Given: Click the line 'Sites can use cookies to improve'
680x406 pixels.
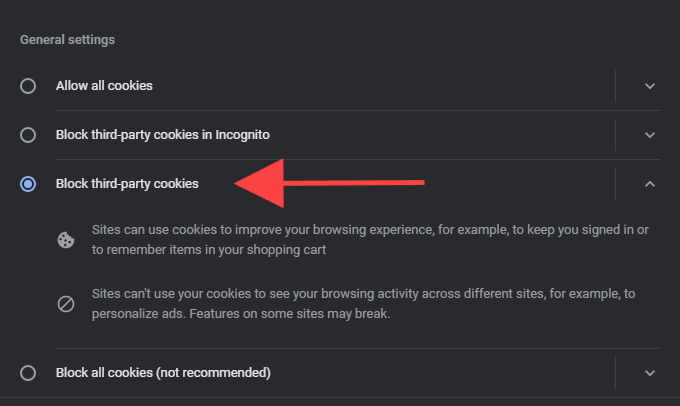Looking at the screenshot, I should click(370, 229).
